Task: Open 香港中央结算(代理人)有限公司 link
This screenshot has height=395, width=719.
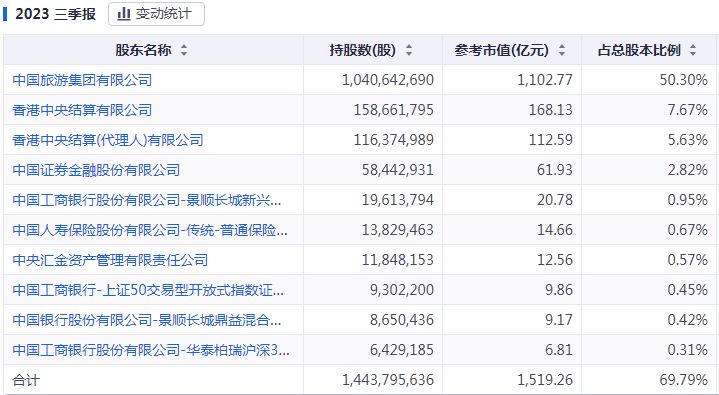Action: point(108,140)
